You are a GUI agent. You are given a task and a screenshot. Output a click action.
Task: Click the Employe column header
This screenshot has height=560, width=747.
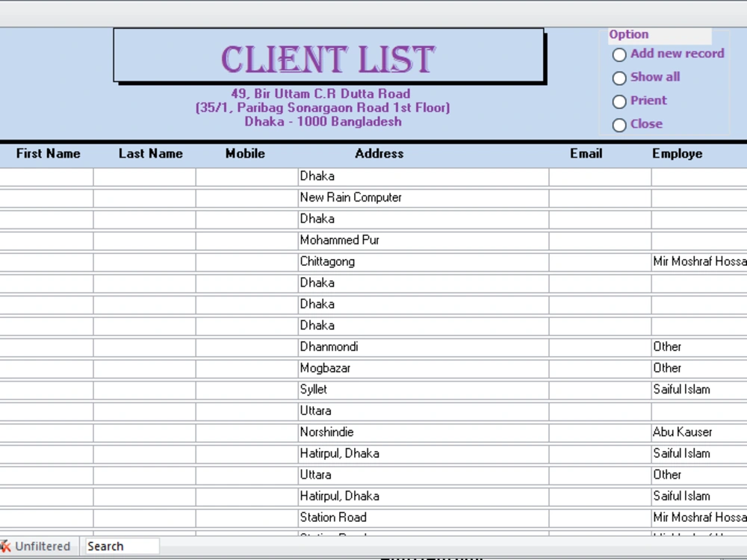[677, 153]
